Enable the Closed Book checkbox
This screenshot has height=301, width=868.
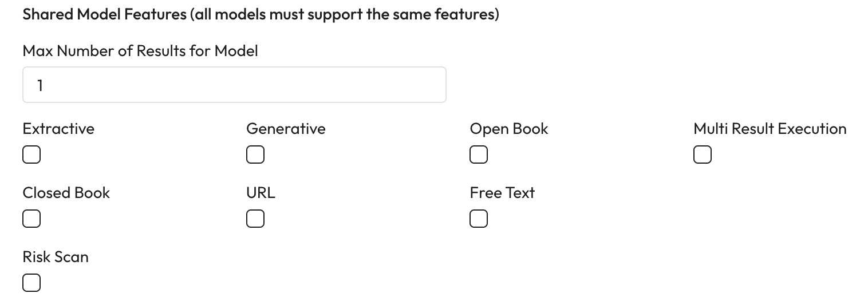31,219
